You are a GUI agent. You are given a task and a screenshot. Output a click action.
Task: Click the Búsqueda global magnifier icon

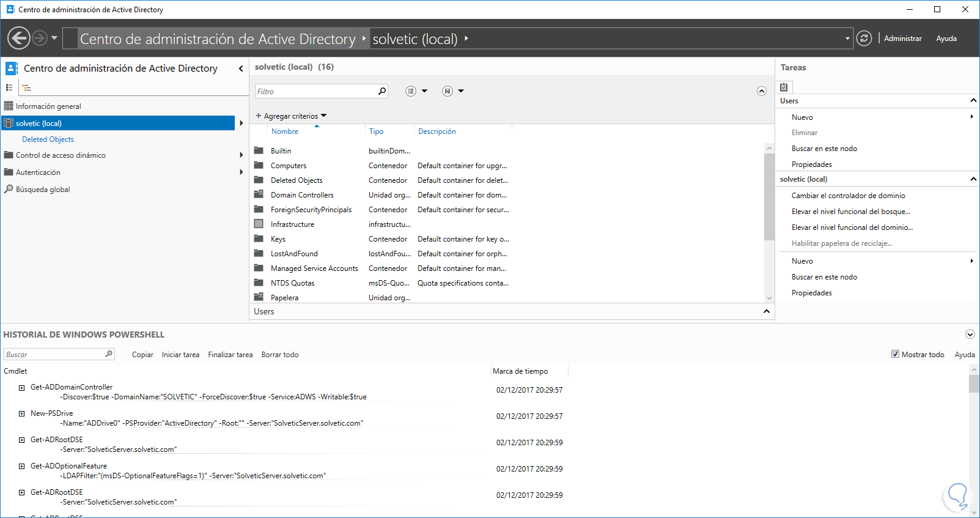(x=9, y=189)
